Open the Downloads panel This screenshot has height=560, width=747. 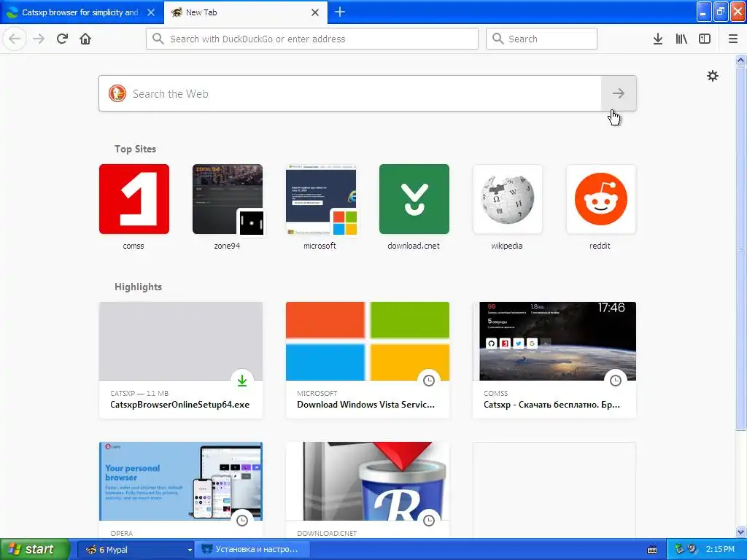coord(658,39)
